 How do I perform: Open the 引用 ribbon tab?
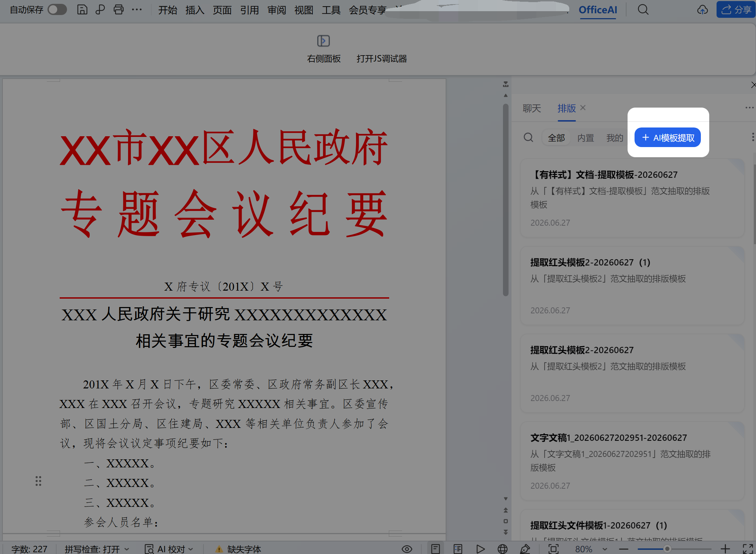249,10
